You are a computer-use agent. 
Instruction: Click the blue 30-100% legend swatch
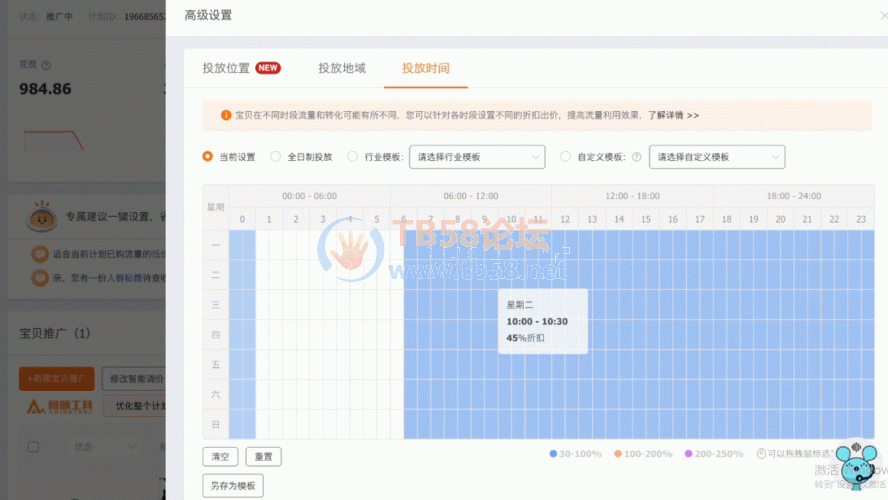pos(553,454)
